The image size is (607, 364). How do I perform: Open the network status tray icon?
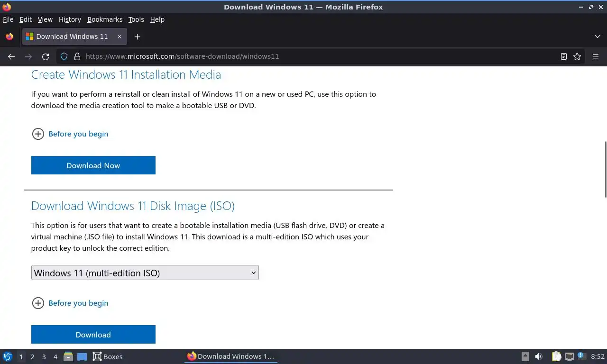569,356
